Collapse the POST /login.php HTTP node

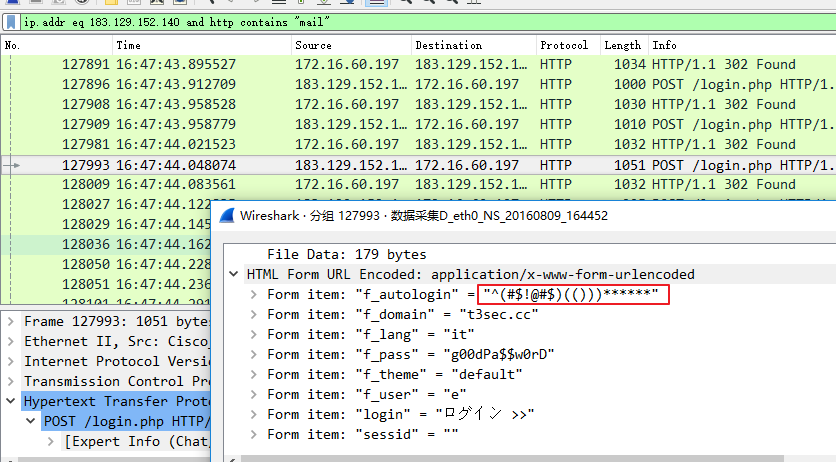click(31, 422)
